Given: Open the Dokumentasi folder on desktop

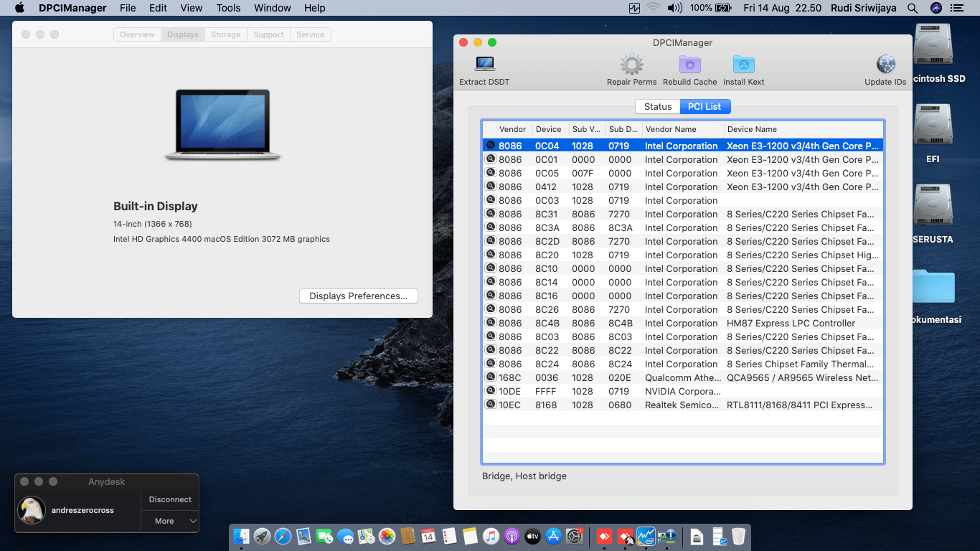Looking at the screenshot, I should (934, 296).
